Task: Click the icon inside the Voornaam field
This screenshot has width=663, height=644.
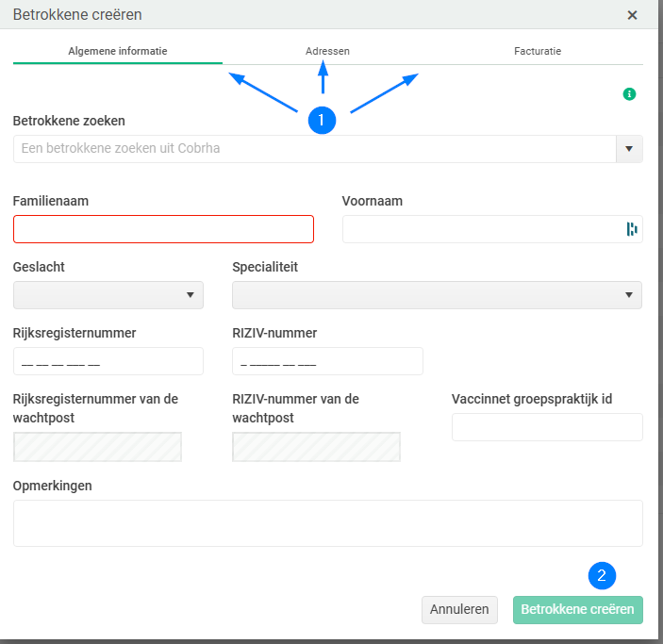Action: point(632,229)
